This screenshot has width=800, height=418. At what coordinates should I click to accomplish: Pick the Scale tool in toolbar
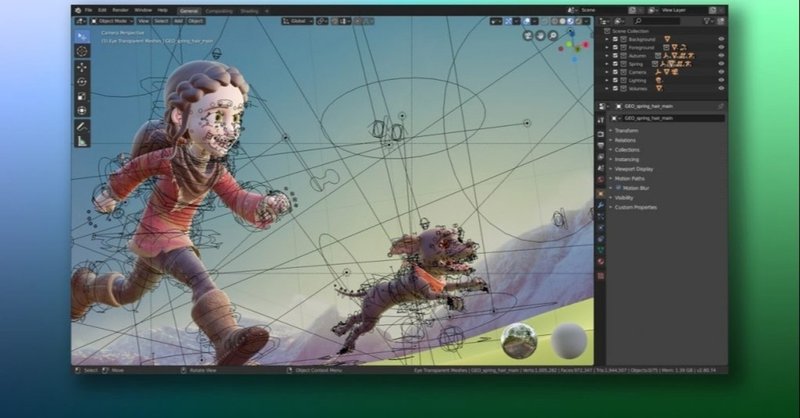[x=82, y=96]
